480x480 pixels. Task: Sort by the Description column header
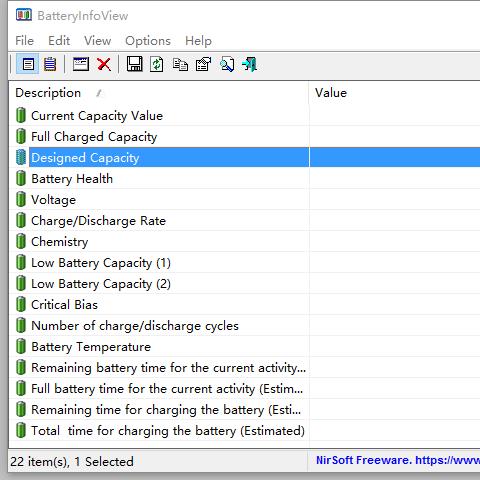pyautogui.click(x=159, y=93)
